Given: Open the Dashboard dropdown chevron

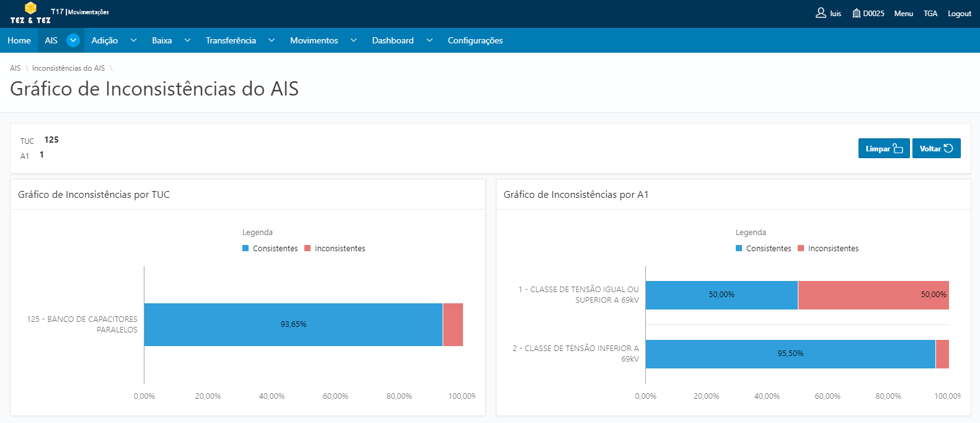Looking at the screenshot, I should point(429,40).
